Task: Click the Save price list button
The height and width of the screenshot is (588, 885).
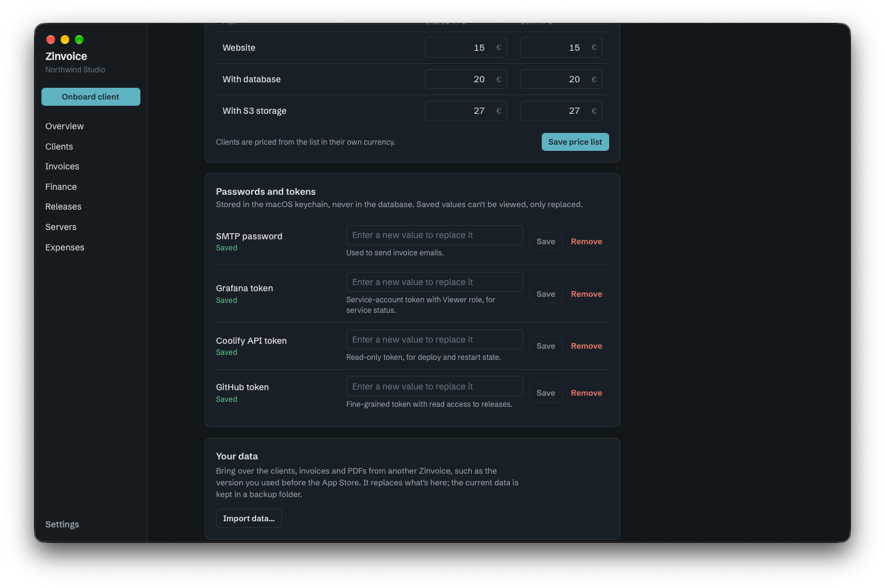Action: [575, 142]
